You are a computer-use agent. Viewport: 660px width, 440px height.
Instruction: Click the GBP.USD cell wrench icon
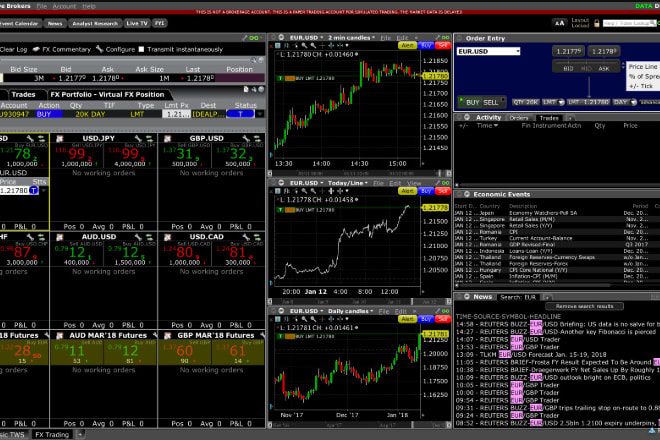click(x=246, y=139)
